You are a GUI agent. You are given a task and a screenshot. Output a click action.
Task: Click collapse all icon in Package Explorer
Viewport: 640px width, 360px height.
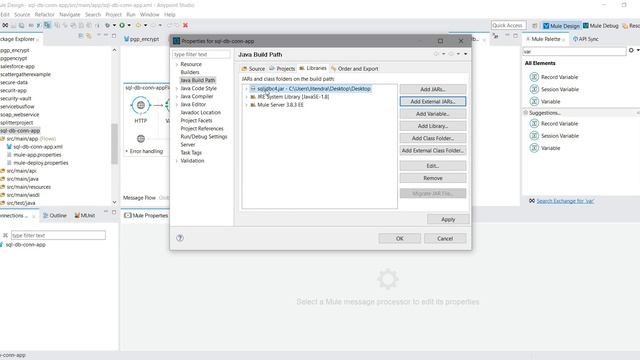(81, 36)
